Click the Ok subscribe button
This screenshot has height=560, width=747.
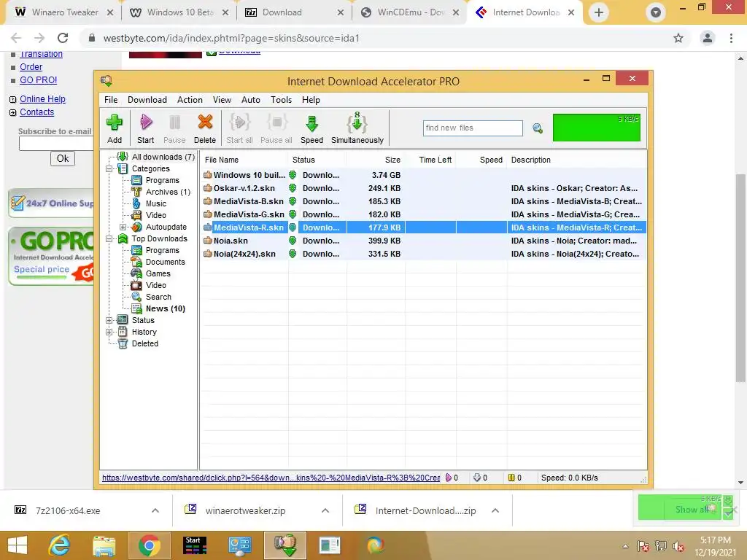click(x=63, y=158)
